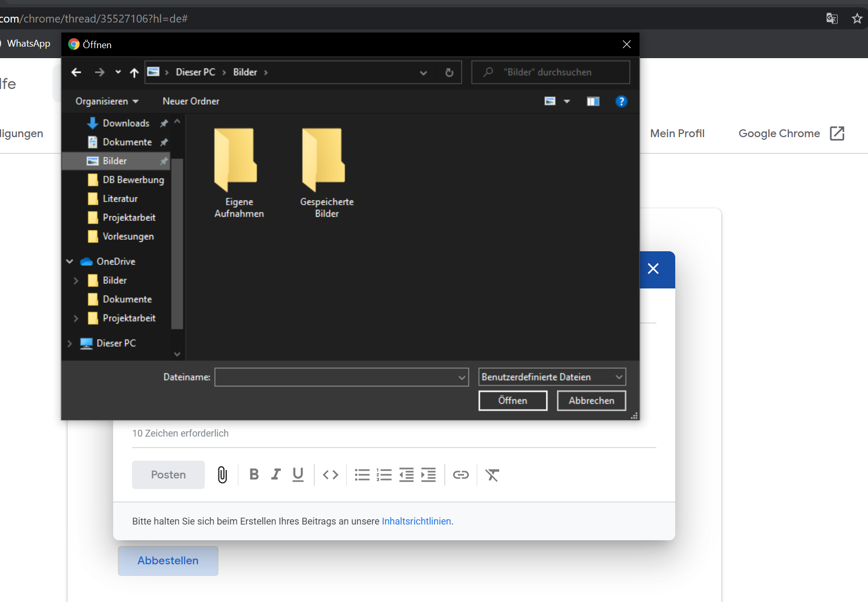Click the Posten button

(x=168, y=475)
